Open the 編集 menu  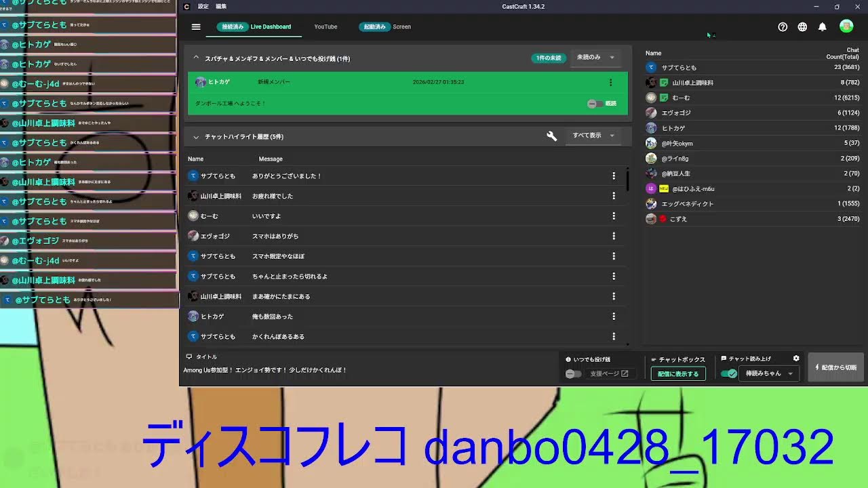point(221,7)
